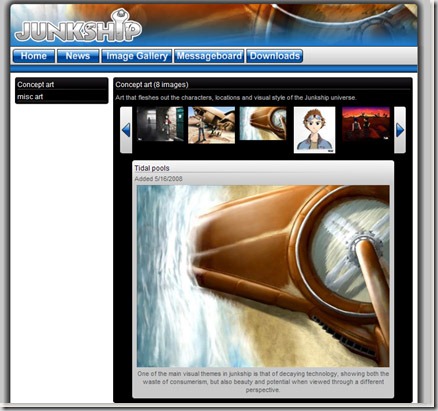Click the Concept art (8 images) heading

[x=152, y=85]
